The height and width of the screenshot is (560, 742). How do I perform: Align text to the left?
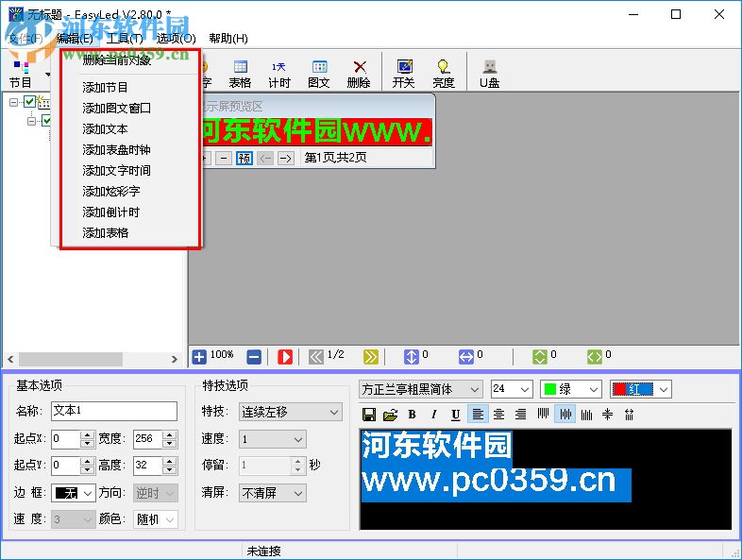tap(478, 415)
